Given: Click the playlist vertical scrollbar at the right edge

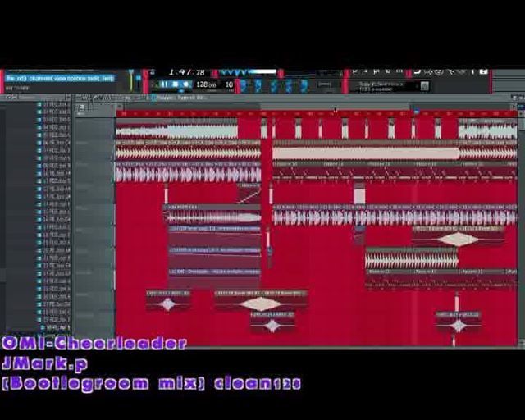Looking at the screenshot, I should click(522, 228).
